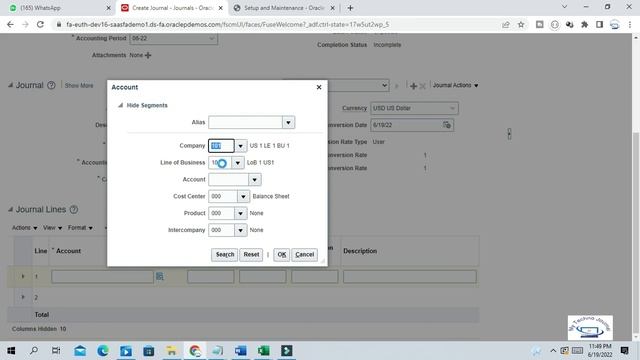Screen dimensions: 640x360
Task: Open the Windows Start menu
Action: (11, 351)
